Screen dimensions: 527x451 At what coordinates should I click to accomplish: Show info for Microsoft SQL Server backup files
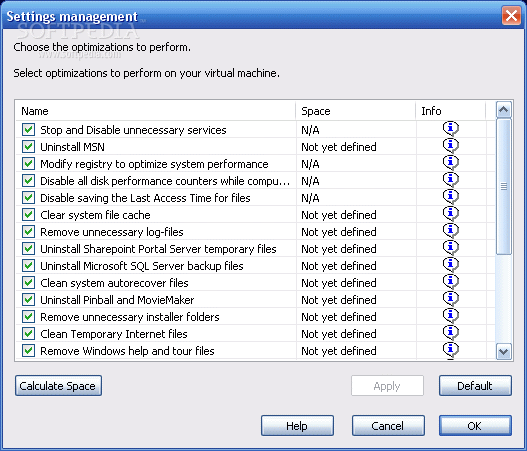450,265
